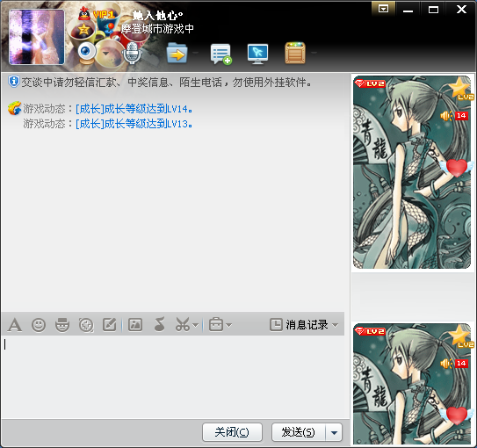The image size is (477, 448).
Task: Insert a picture into the message
Action: pyautogui.click(x=135, y=324)
